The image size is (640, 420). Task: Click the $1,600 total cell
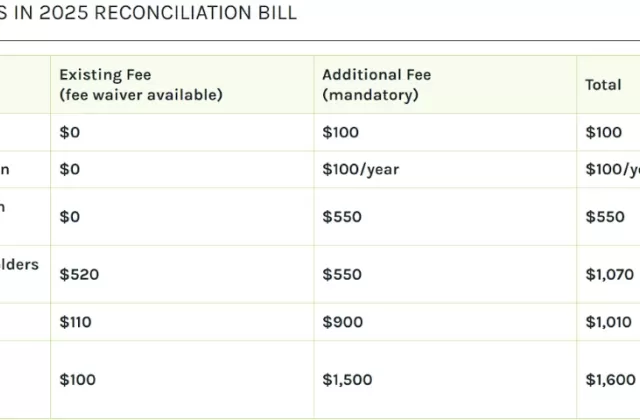609,379
